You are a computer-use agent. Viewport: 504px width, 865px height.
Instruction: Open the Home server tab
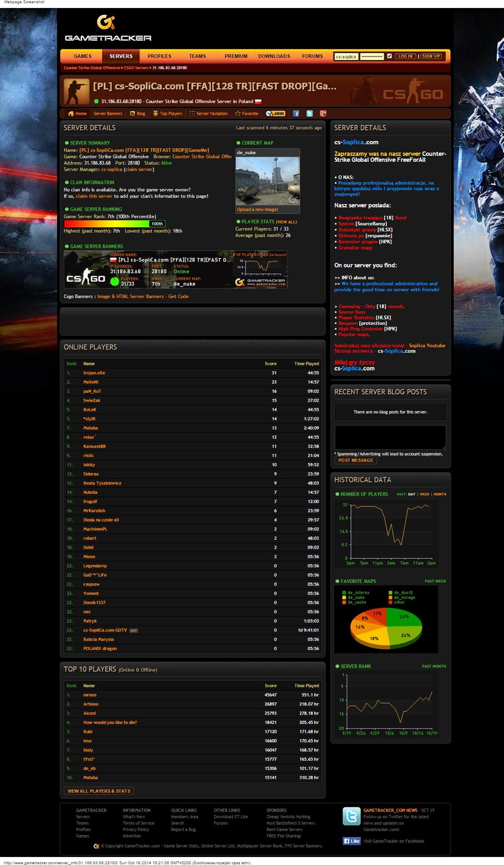[x=77, y=114]
